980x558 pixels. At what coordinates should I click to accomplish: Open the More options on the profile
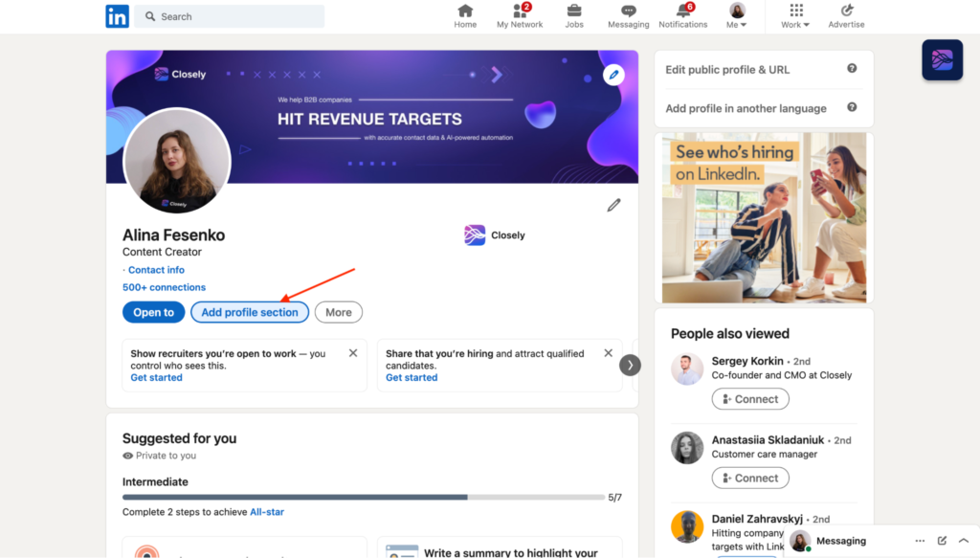click(338, 312)
